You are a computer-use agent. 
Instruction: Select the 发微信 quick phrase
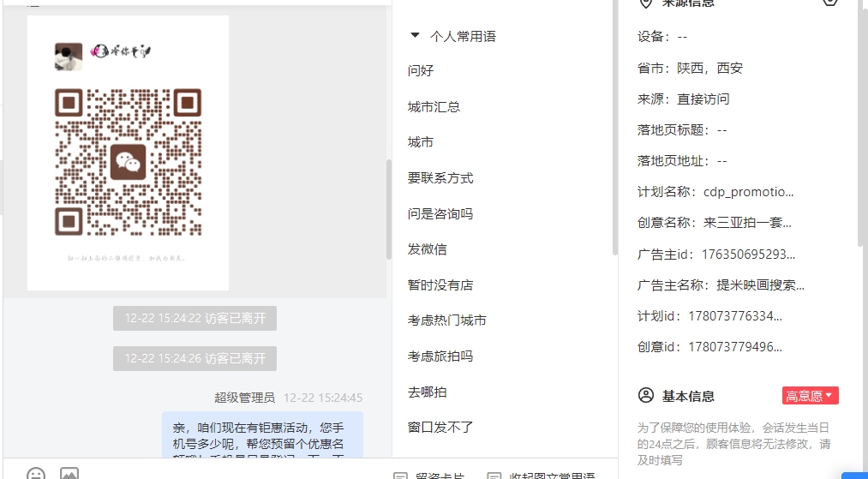pos(428,249)
